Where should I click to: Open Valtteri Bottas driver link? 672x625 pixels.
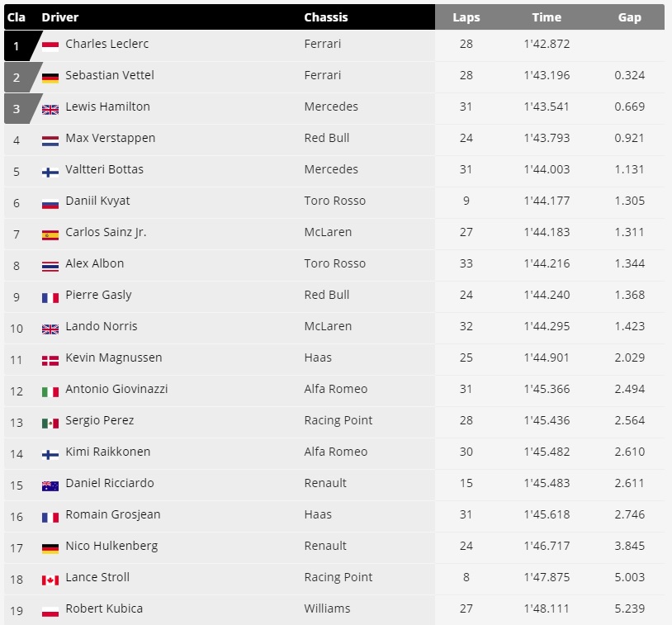pos(104,169)
